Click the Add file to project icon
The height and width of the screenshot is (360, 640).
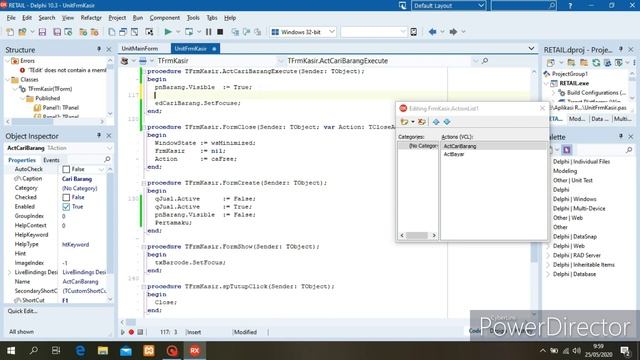(x=83, y=32)
